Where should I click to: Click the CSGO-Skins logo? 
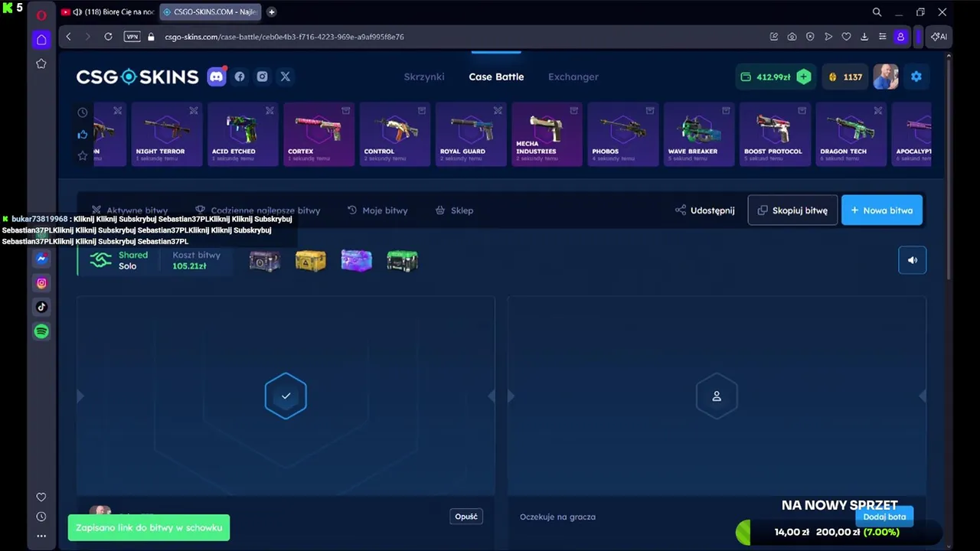(x=137, y=77)
